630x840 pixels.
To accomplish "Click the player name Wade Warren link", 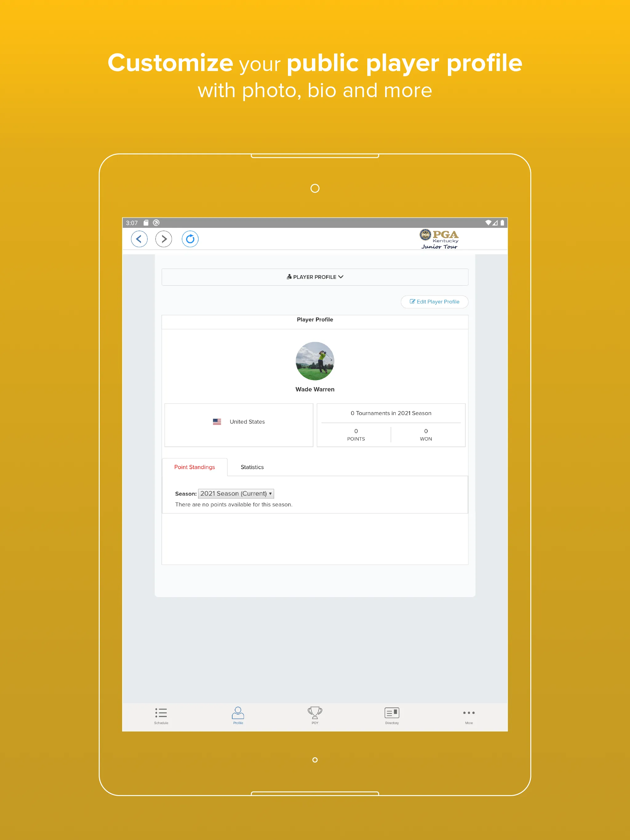I will coord(315,390).
